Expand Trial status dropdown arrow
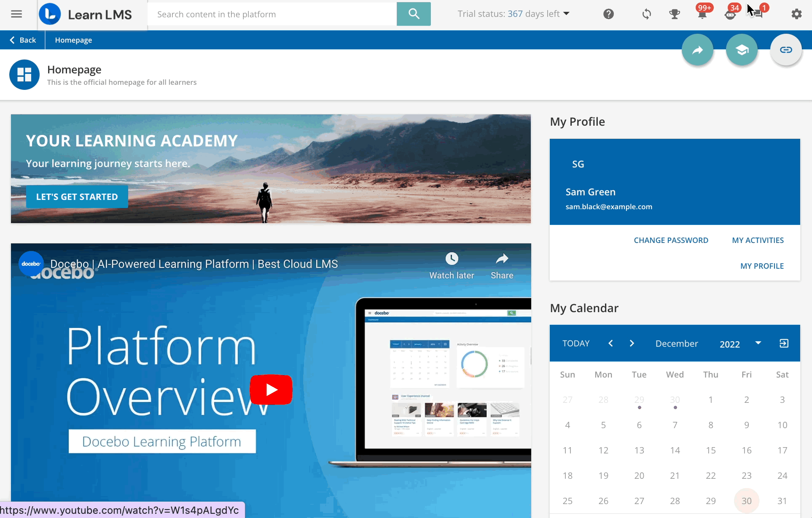The image size is (812, 518). (567, 13)
